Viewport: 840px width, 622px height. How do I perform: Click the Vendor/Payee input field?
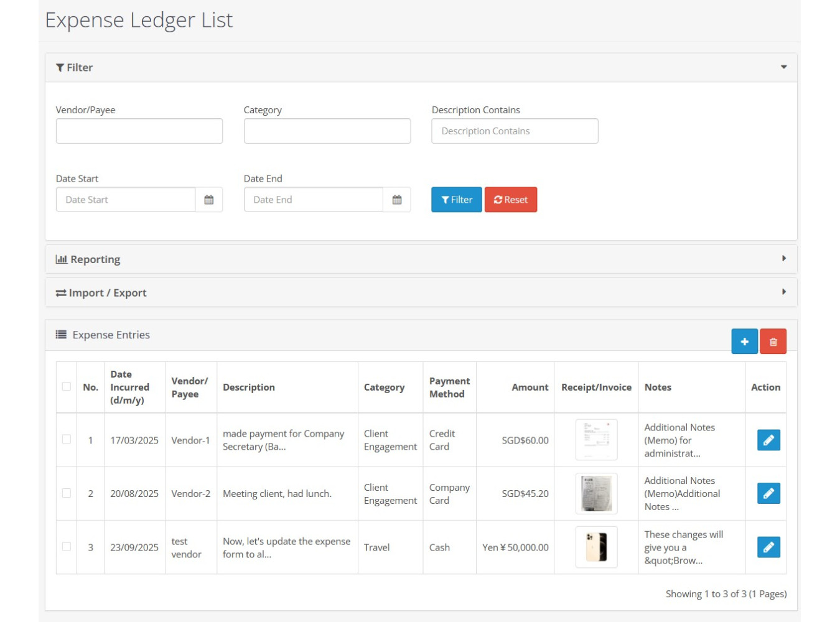point(139,131)
